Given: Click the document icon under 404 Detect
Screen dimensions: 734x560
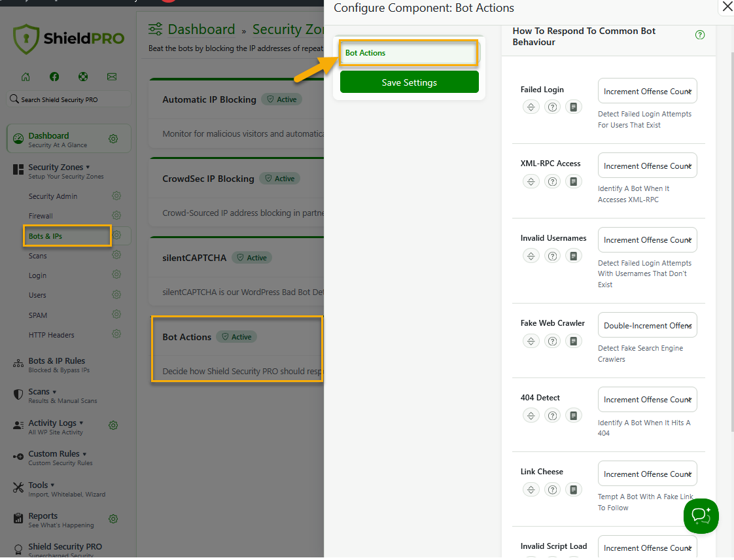Looking at the screenshot, I should coord(574,416).
